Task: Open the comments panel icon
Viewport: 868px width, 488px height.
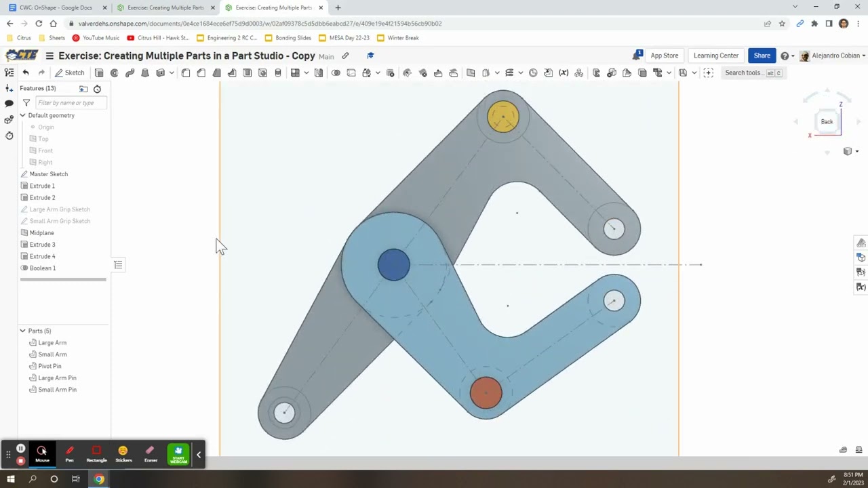Action: 9,104
